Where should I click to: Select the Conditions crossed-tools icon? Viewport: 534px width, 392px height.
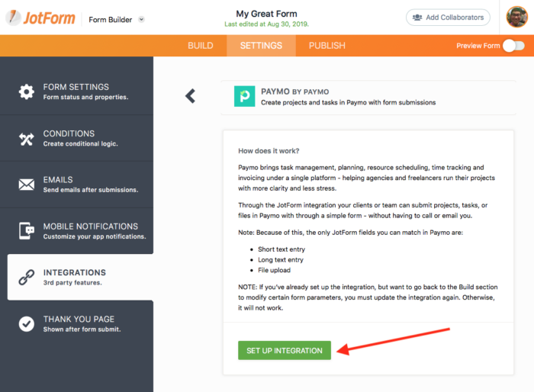pos(27,139)
